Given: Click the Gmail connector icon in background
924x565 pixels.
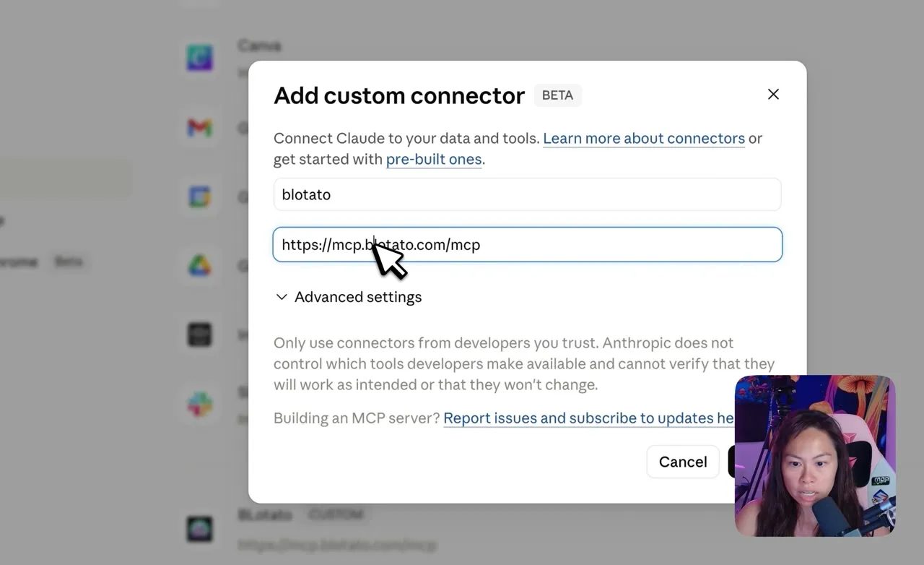Looking at the screenshot, I should [x=199, y=128].
